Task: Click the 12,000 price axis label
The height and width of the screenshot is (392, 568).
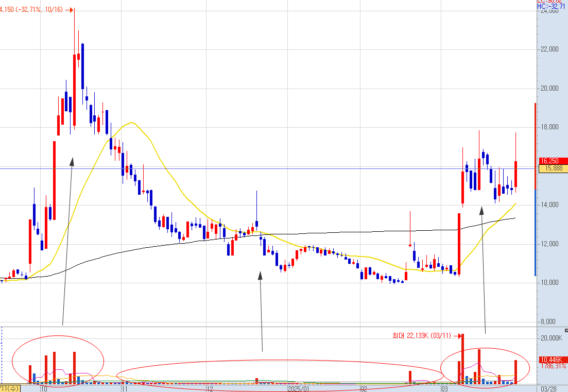Action: click(549, 244)
